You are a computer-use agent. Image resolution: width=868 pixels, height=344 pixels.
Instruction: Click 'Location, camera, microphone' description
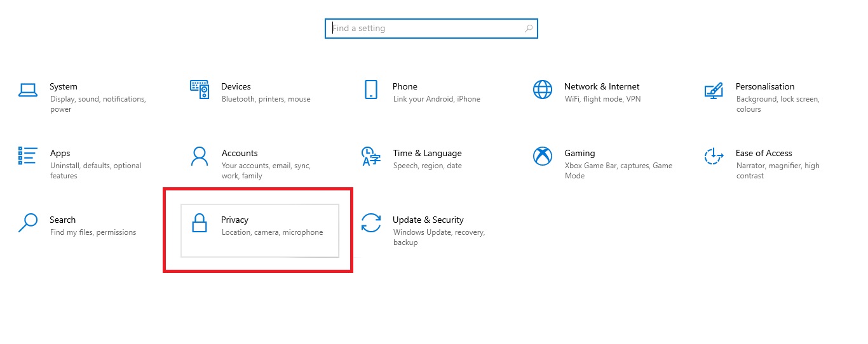272,232
